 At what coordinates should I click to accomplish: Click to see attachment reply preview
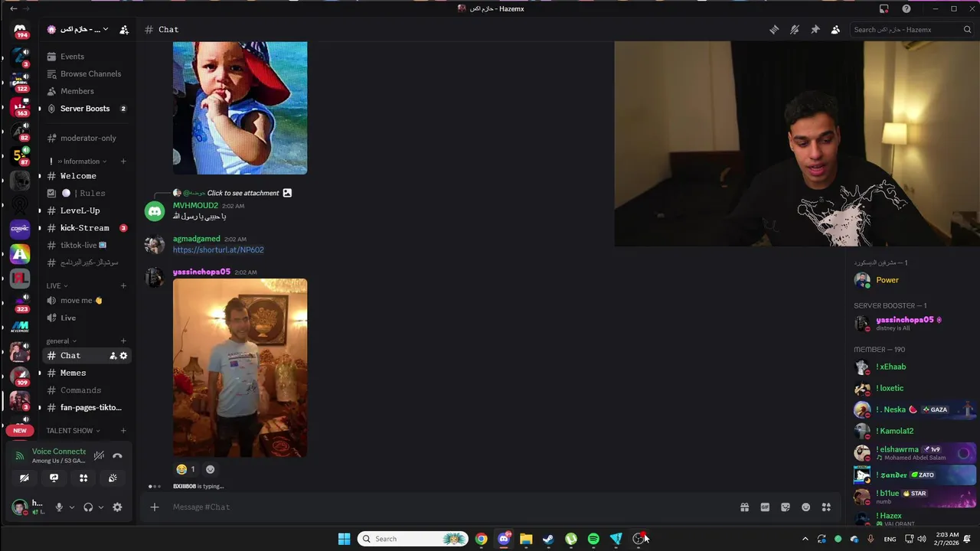(243, 194)
